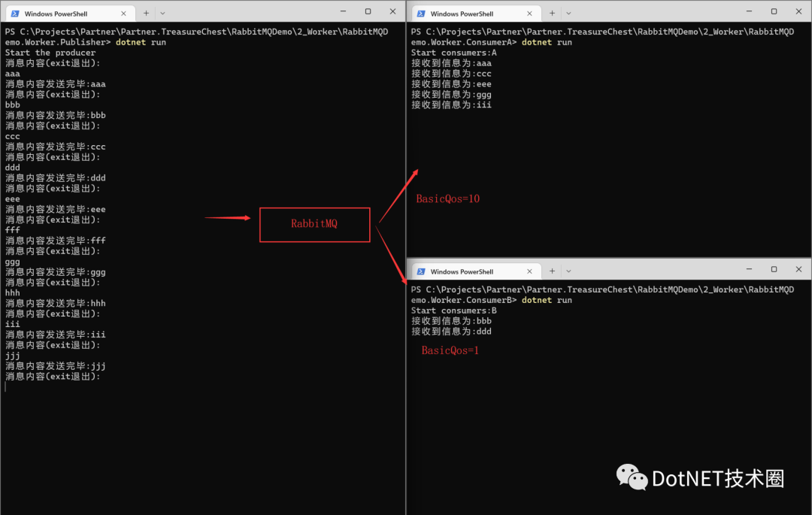The image size is (812, 515).
Task: Add a new tab in ConsumerB window
Action: (x=552, y=271)
